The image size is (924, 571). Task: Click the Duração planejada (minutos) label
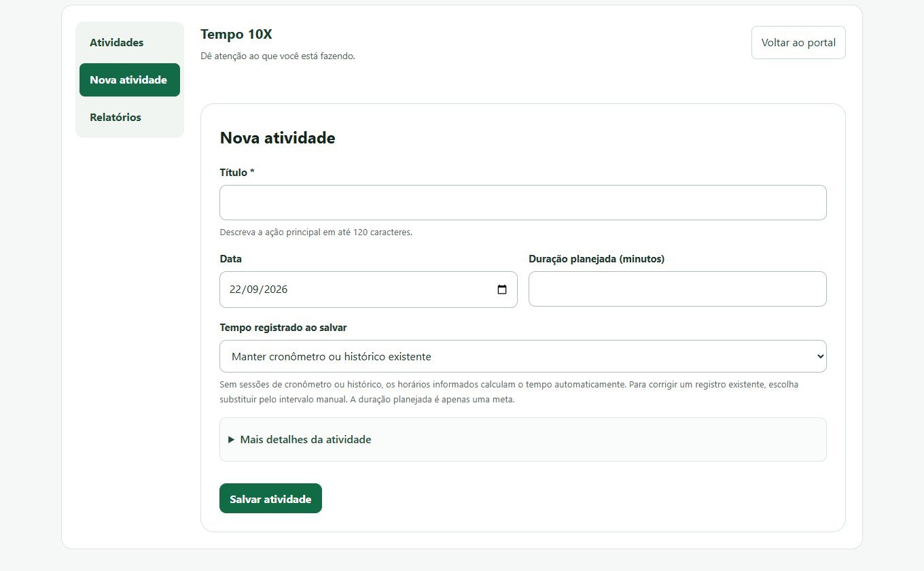click(597, 259)
